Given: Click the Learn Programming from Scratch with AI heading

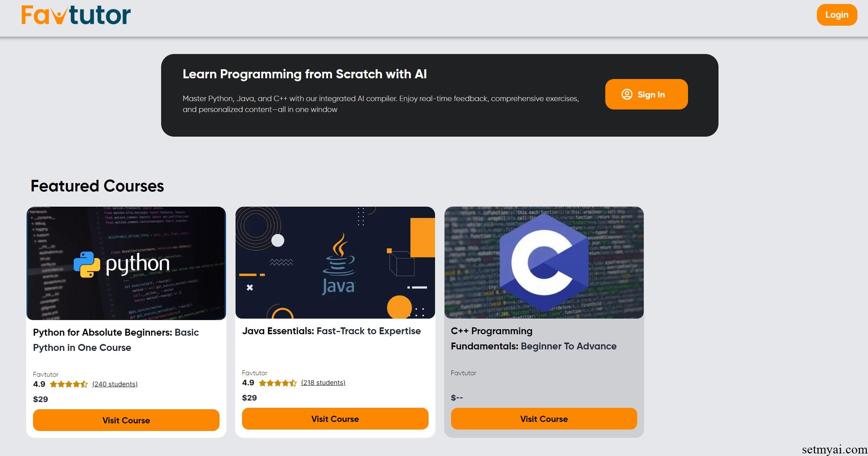Looking at the screenshot, I should point(305,74).
